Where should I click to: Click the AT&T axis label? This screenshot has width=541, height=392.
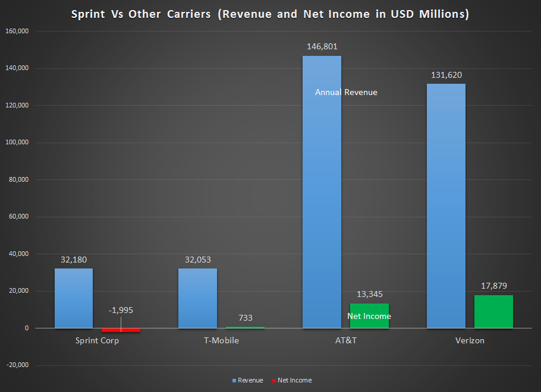click(346, 341)
